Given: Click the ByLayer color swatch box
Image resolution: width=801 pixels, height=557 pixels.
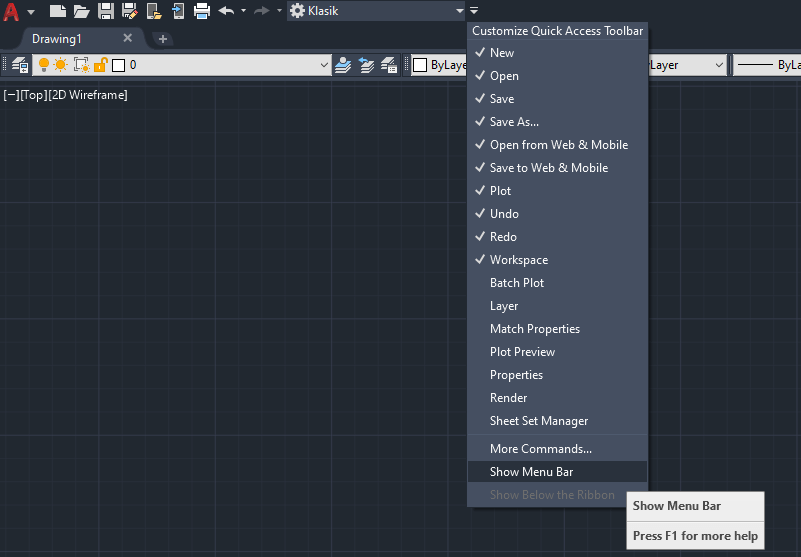Looking at the screenshot, I should tap(421, 65).
